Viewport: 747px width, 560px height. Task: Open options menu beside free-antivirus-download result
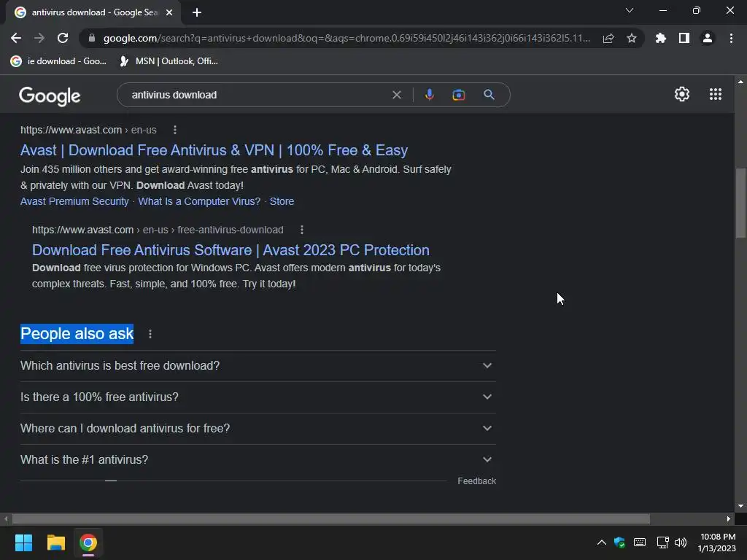[301, 230]
